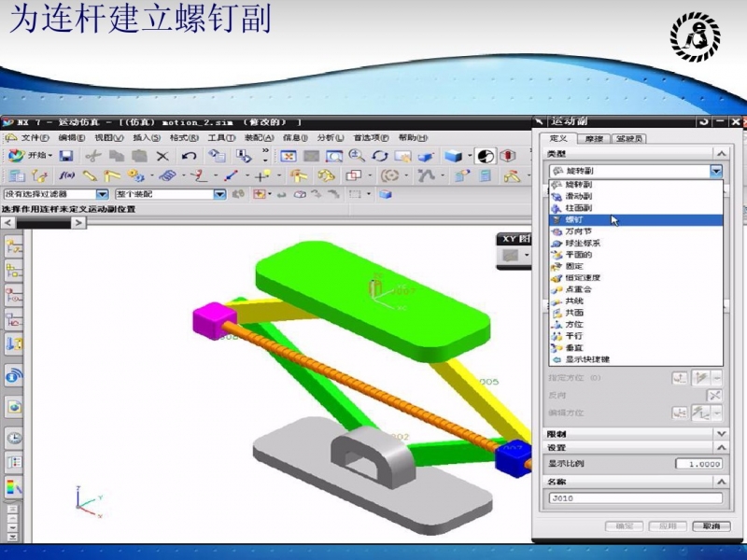Click the rainbow color icon in left sidebar
The image size is (747, 560).
13,486
